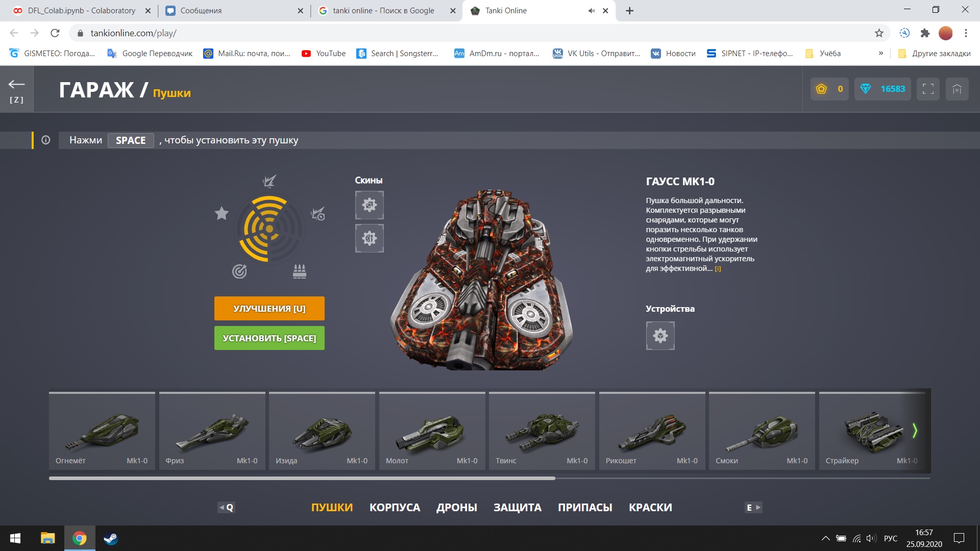This screenshot has height=551, width=980.
Task: Open the second skin slot
Action: coord(370,238)
